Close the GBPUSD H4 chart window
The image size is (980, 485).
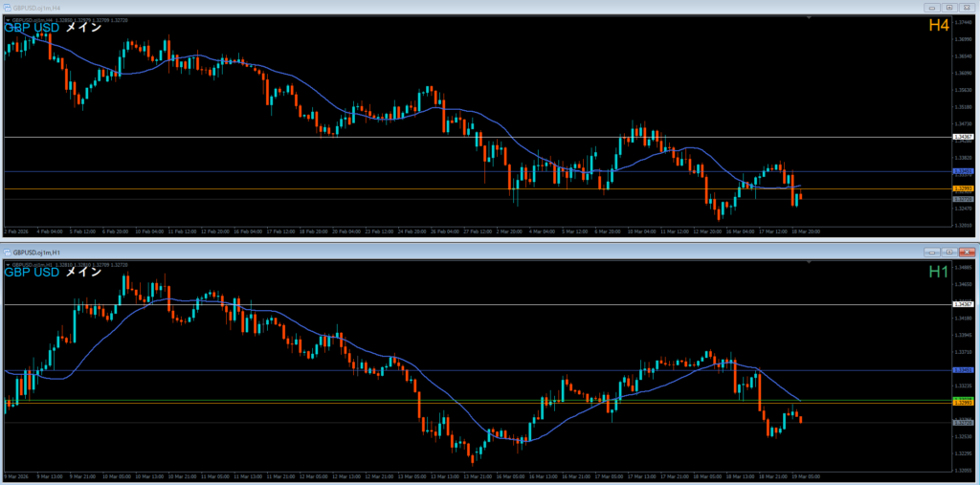coord(967,7)
